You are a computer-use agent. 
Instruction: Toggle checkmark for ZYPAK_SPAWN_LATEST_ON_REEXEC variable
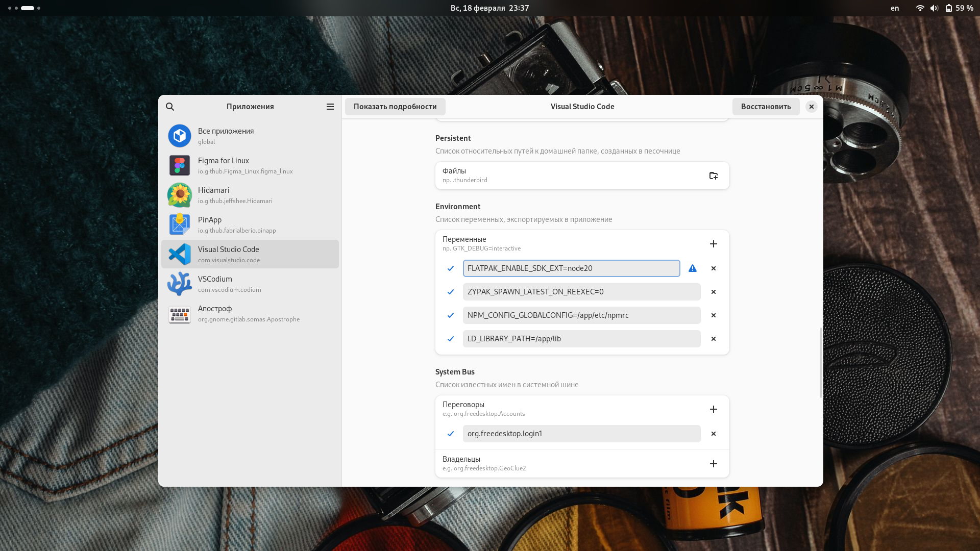point(451,292)
